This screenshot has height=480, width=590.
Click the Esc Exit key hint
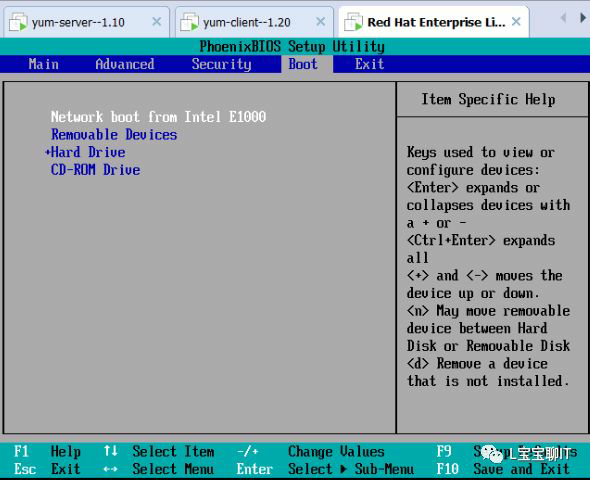click(x=47, y=469)
